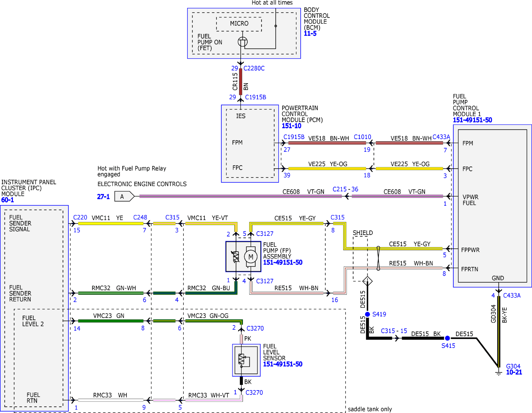
Task: Select lower connector C3127 at pin 4
Action: click(265, 281)
